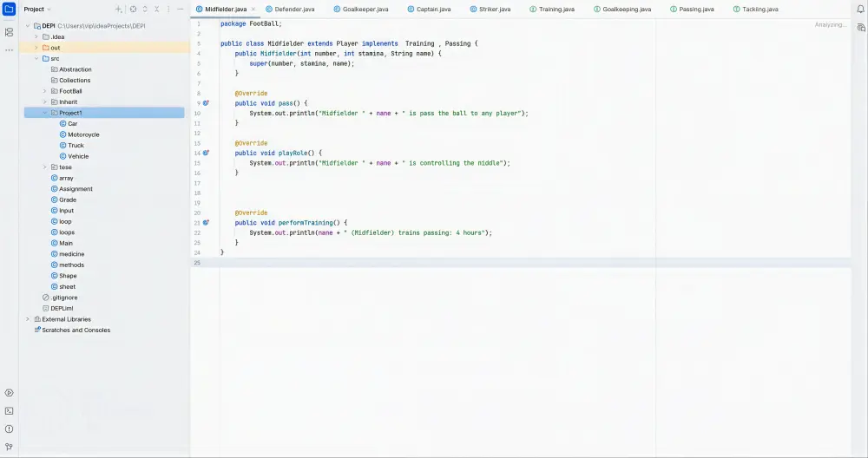Screen dimensions: 868x458
Task: Switch to Captain.java tab
Action: [x=429, y=9]
